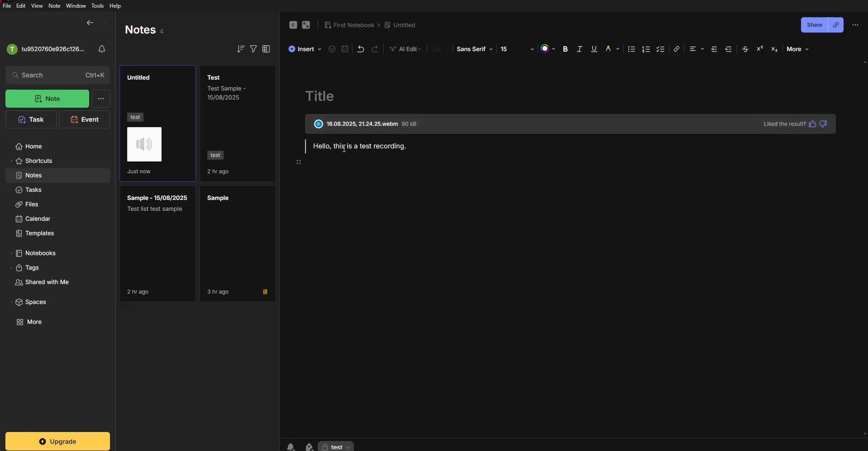The image size is (868, 451).
Task: Click the Upgrade button
Action: [x=58, y=442]
